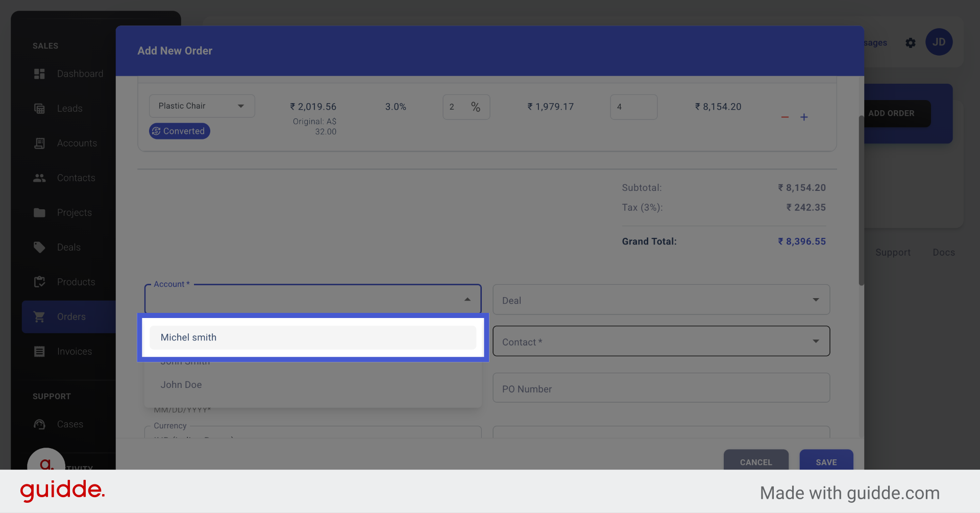Open Accounts from the sidebar
Image resolution: width=980 pixels, height=513 pixels.
click(39, 143)
